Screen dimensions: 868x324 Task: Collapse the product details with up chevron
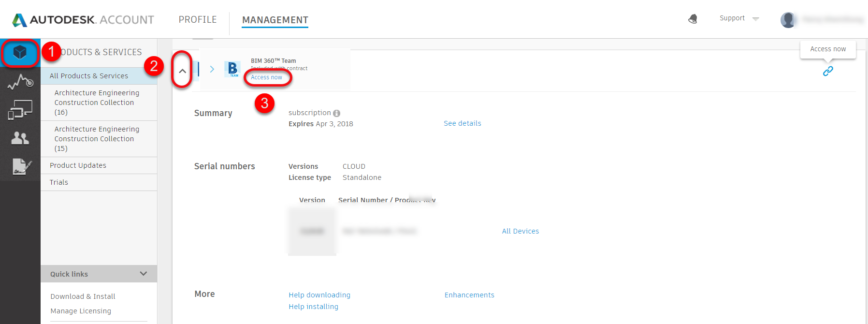182,71
